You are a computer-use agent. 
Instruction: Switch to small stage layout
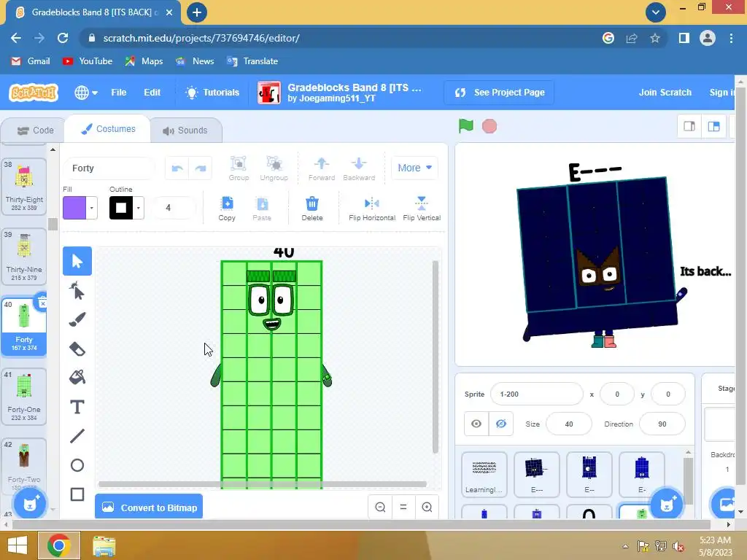pos(689,126)
